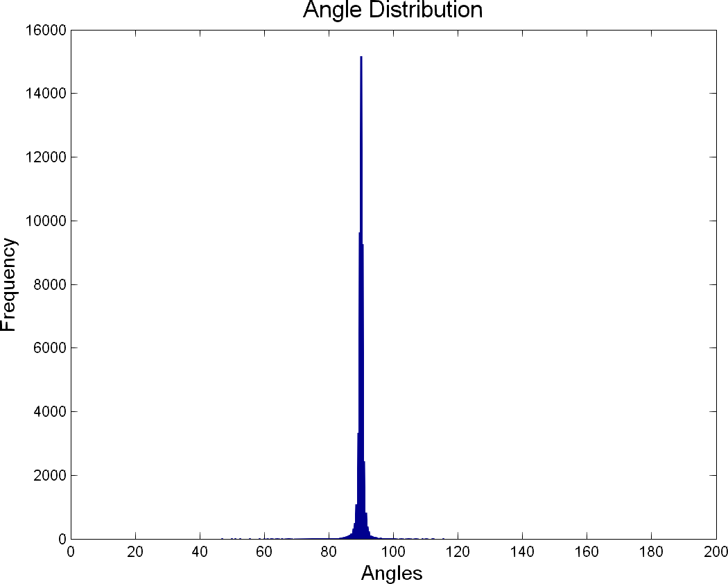Click x-axis tick label 120
728x584 pixels.
pyautogui.click(x=458, y=552)
